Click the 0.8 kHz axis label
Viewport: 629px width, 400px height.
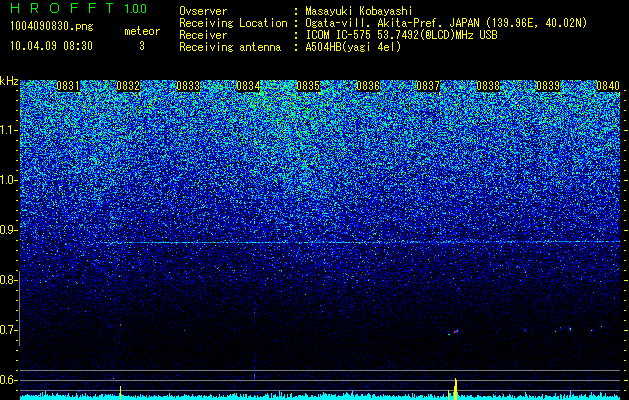(9, 280)
